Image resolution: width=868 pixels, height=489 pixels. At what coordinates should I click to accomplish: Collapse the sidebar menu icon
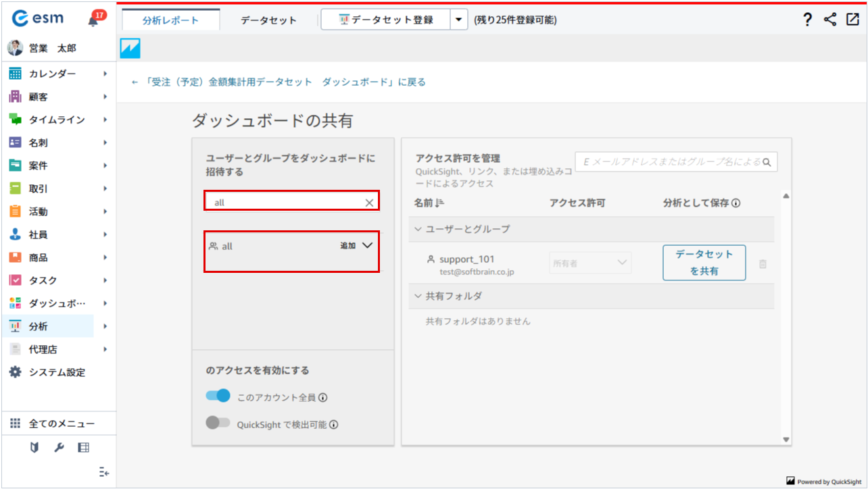103,472
